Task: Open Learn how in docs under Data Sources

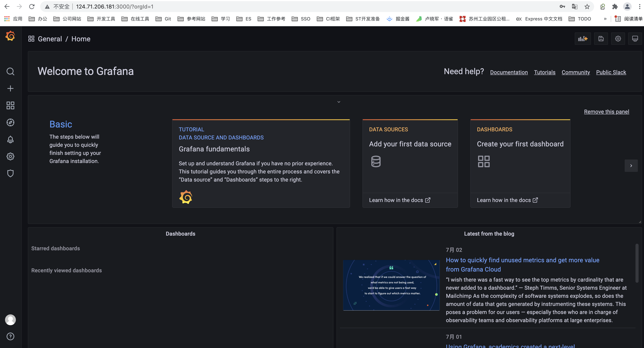Action: 400,200
